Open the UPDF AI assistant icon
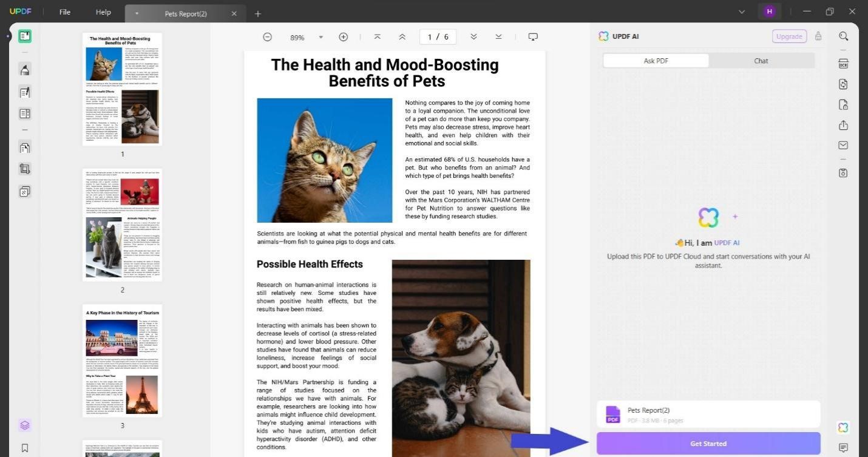 tap(843, 427)
